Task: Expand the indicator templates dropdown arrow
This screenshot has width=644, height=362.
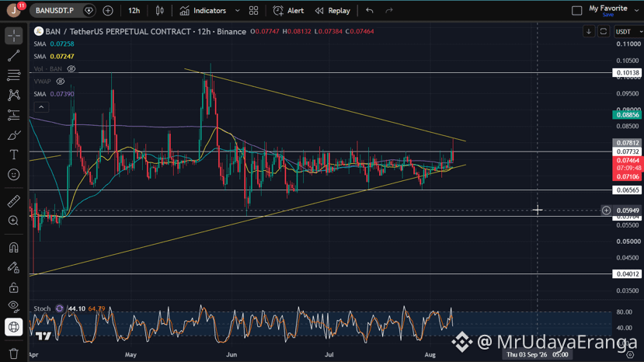Action: click(x=238, y=11)
